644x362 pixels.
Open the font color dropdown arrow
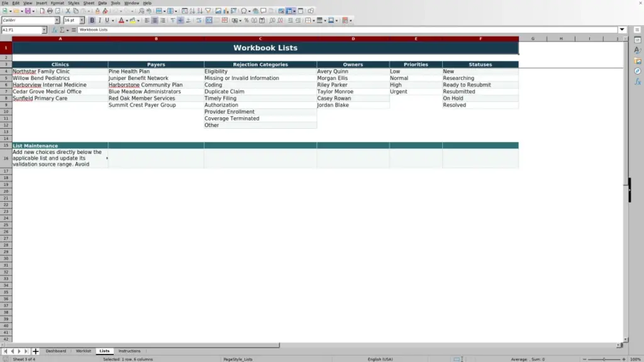pos(127,21)
